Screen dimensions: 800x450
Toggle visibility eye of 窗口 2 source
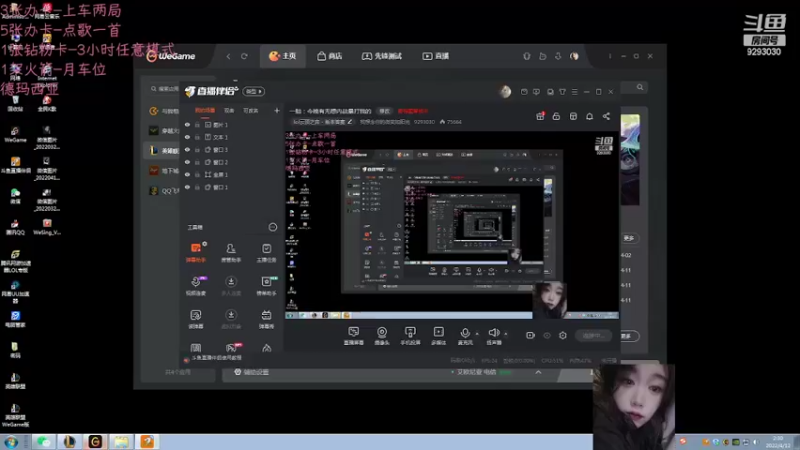pos(187,162)
